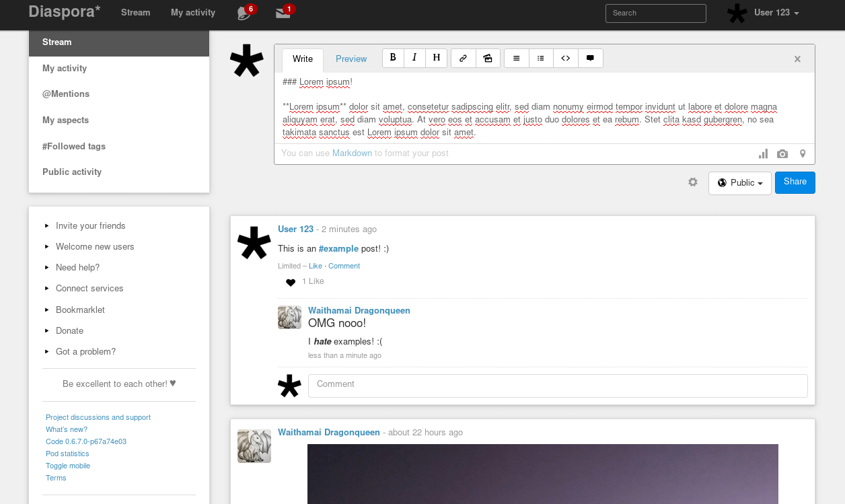Insert a quote using speech bubble icon
Viewport: 845px width, 504px height.
pyautogui.click(x=591, y=58)
